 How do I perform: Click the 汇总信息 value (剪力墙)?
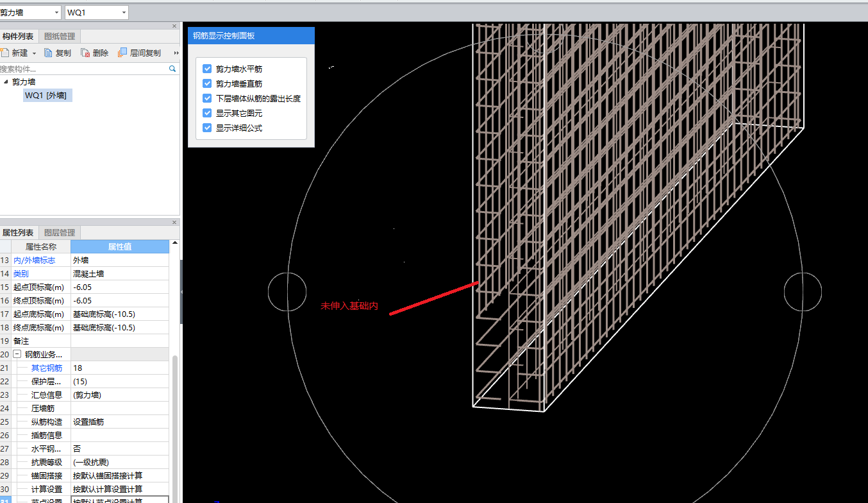tap(120, 395)
